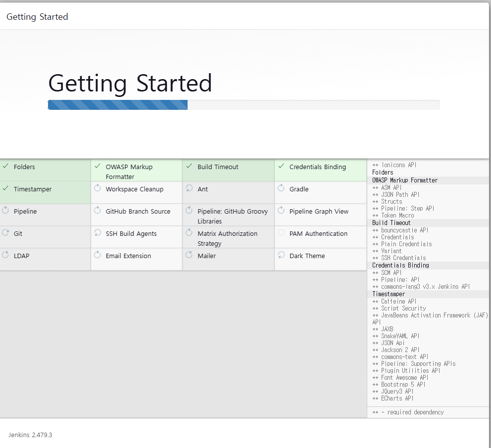
Task: Select the Gradle plugin label
Action: [299, 189]
